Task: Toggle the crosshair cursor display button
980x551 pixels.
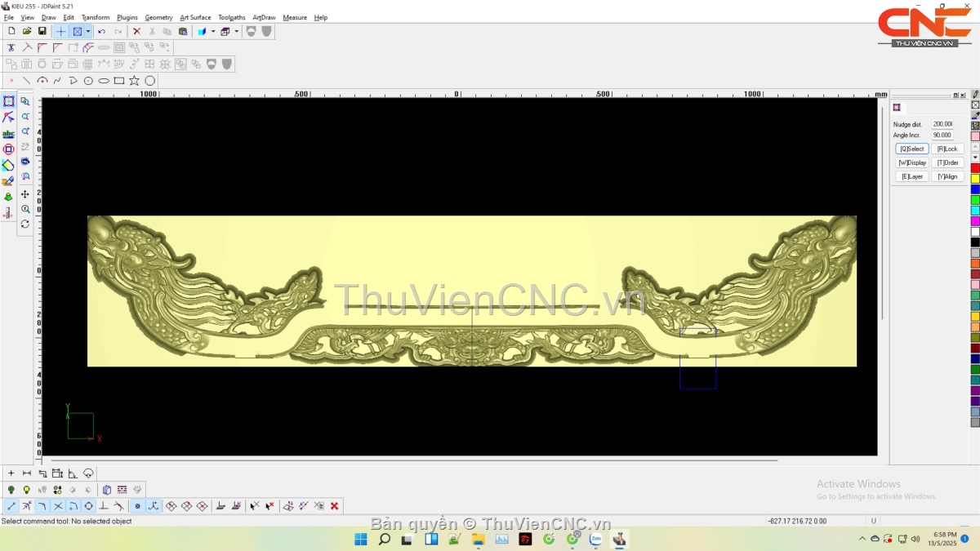Action: (x=60, y=31)
